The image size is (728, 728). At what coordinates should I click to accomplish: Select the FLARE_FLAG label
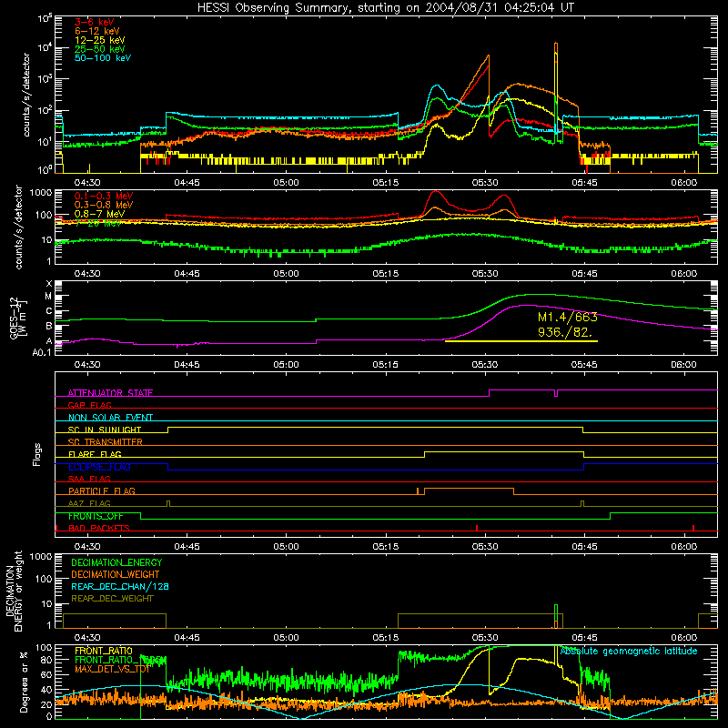coord(95,454)
